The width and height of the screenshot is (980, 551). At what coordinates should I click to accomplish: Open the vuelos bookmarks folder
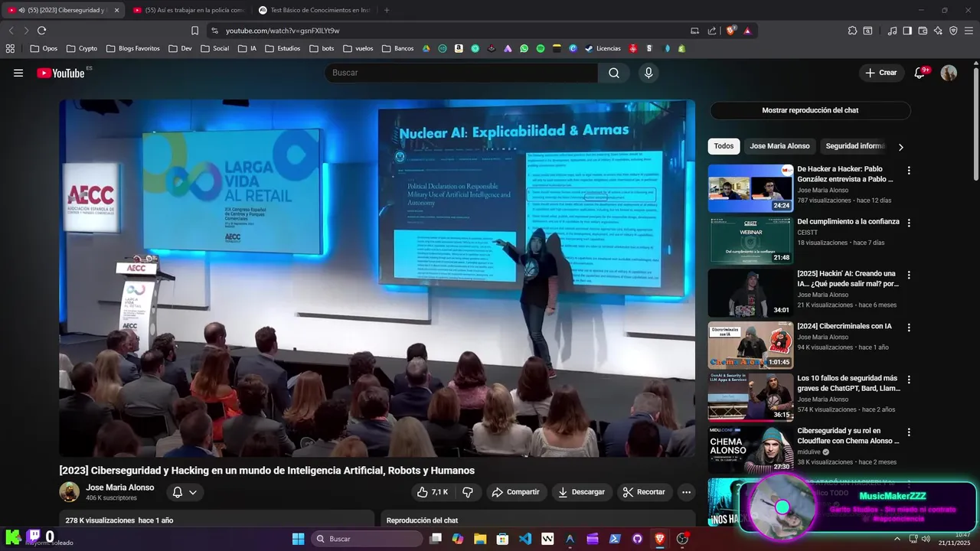pyautogui.click(x=358, y=48)
